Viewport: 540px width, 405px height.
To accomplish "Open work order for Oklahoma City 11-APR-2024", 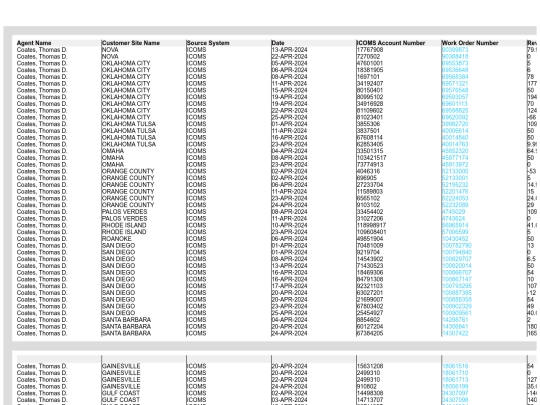I will (455, 84).
